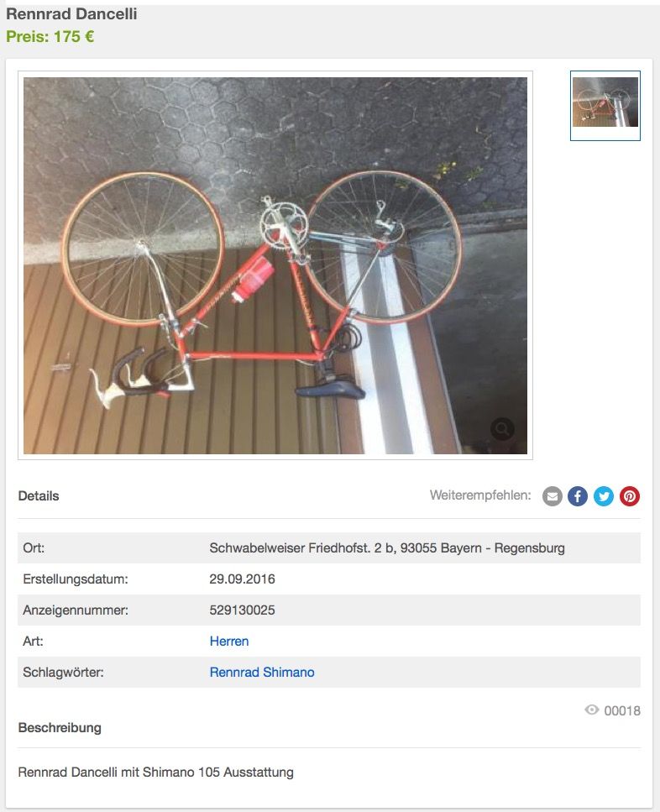This screenshot has height=812, width=660.
Task: Share the listing on Facebook
Action: (578, 496)
